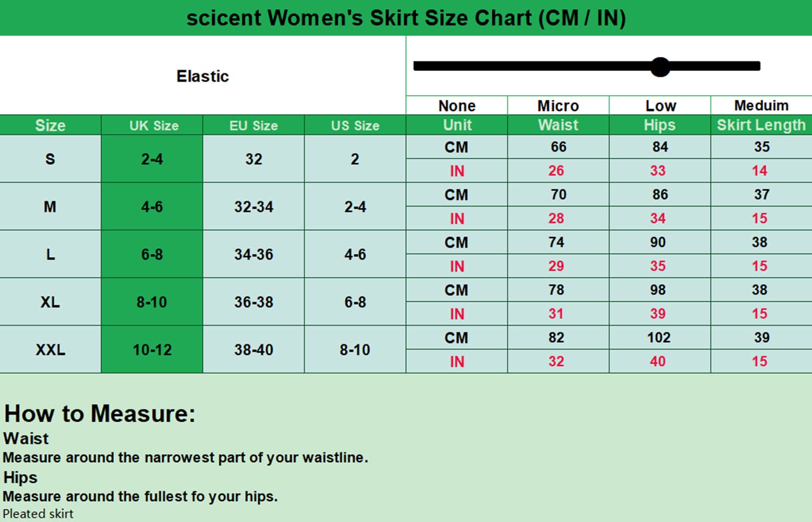Viewport: 812px width, 522px height.
Task: Select the "US Size" column header
Action: [x=355, y=125]
